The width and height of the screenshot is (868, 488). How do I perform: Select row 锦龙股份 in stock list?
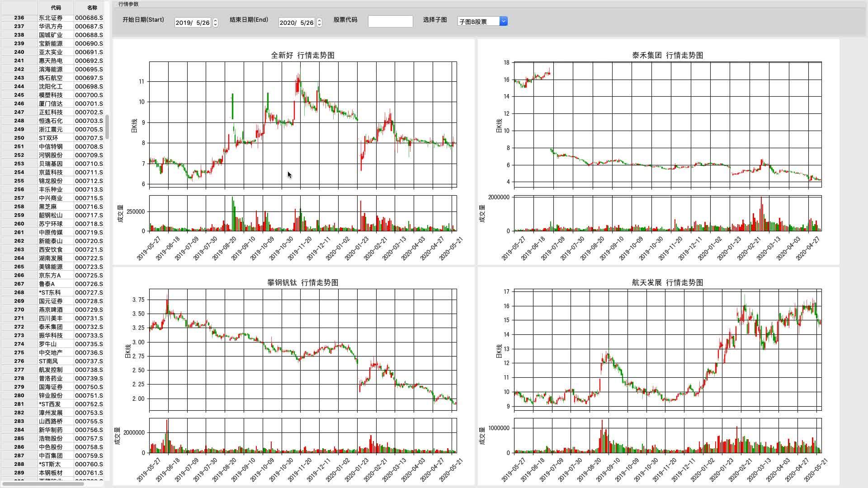(x=52, y=181)
